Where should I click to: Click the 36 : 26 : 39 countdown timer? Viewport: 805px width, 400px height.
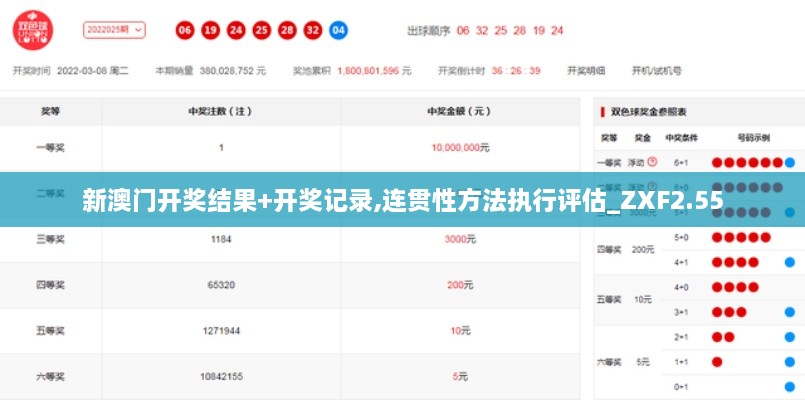(x=515, y=71)
